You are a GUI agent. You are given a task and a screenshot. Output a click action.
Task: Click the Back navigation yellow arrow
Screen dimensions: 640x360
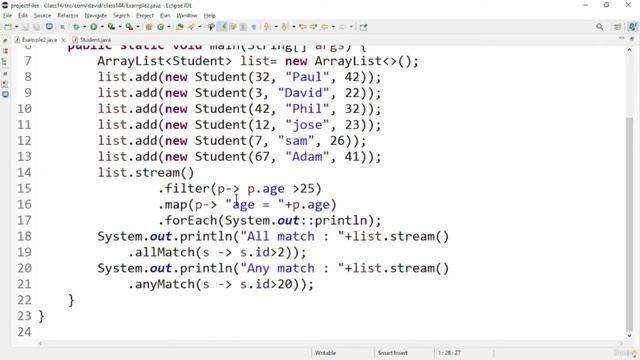324,27
